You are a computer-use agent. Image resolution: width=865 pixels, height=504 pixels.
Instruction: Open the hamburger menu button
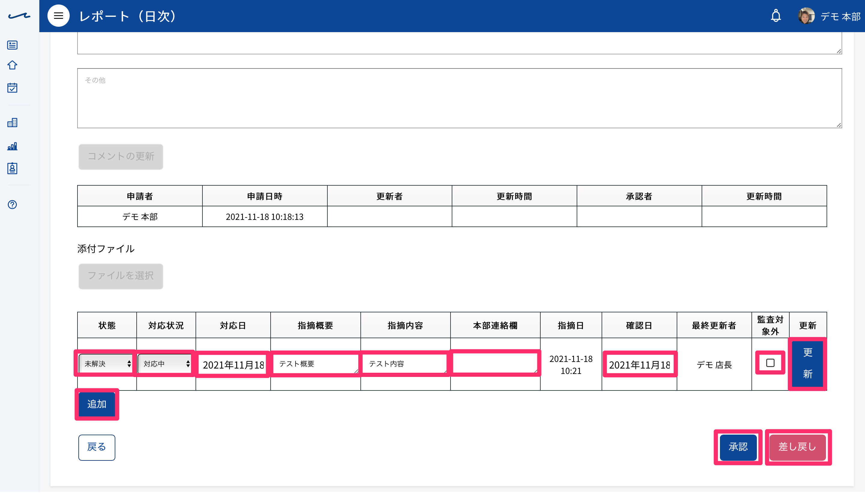tap(58, 16)
